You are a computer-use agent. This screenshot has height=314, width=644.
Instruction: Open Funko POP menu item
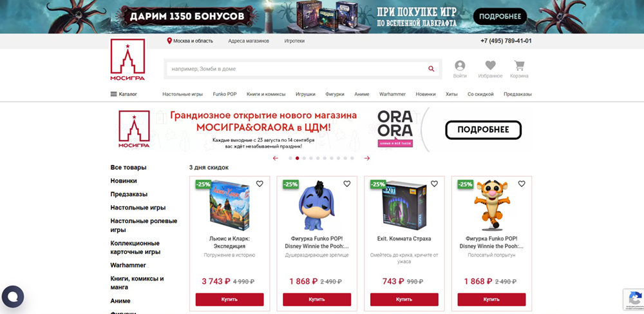tap(225, 94)
